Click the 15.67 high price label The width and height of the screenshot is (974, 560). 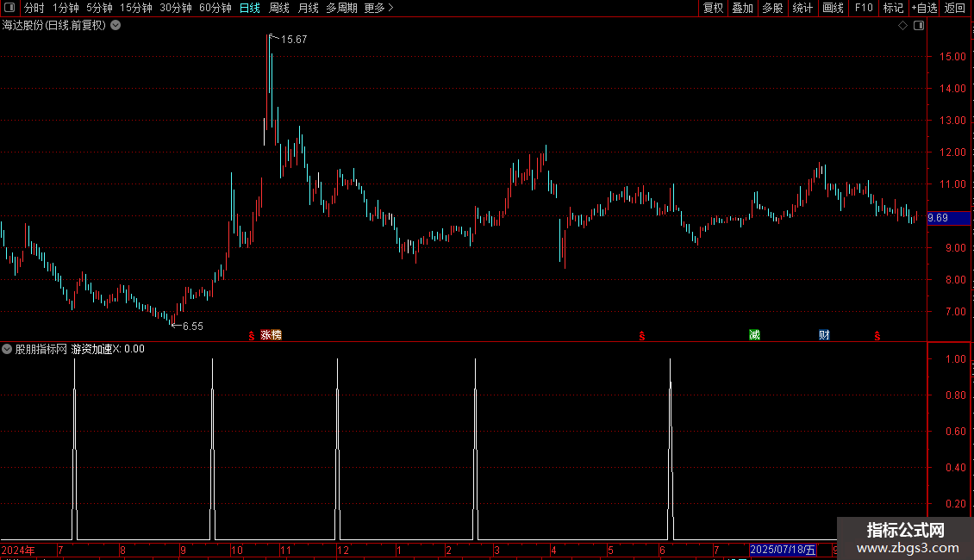[x=294, y=39]
